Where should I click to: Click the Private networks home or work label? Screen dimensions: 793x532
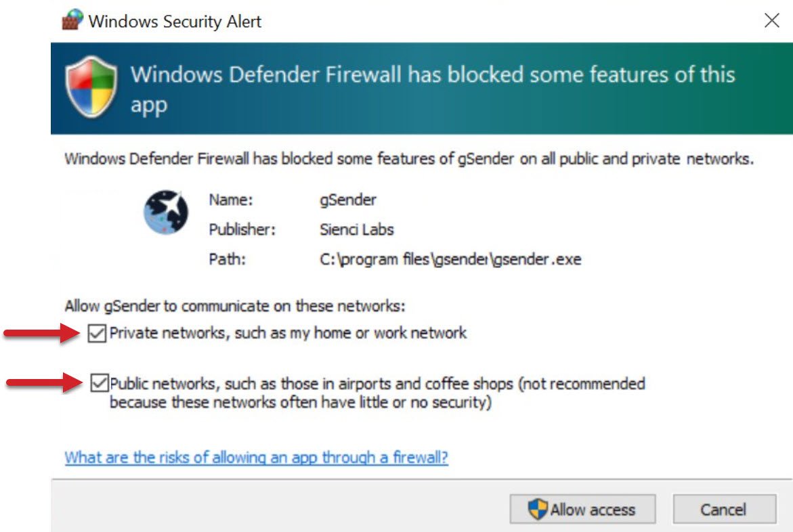point(288,333)
